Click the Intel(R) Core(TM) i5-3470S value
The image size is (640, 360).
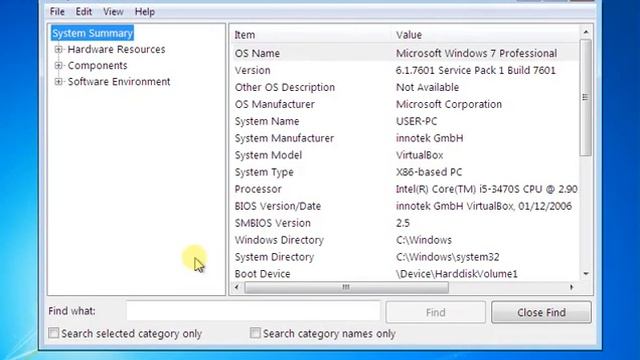486,189
